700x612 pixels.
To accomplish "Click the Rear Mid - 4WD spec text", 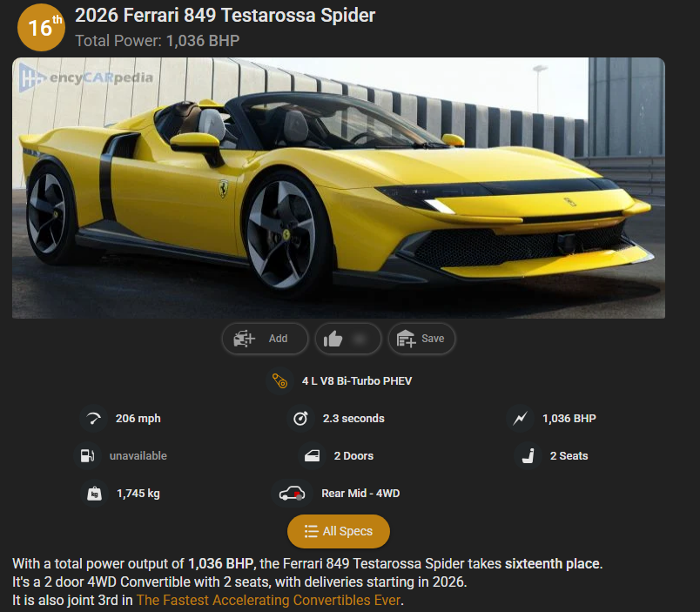I will click(360, 494).
